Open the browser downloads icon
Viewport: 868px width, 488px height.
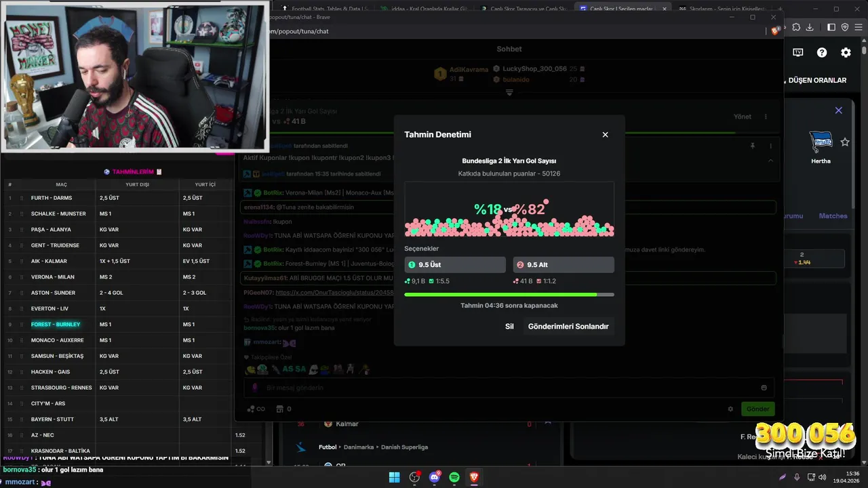[x=810, y=27]
